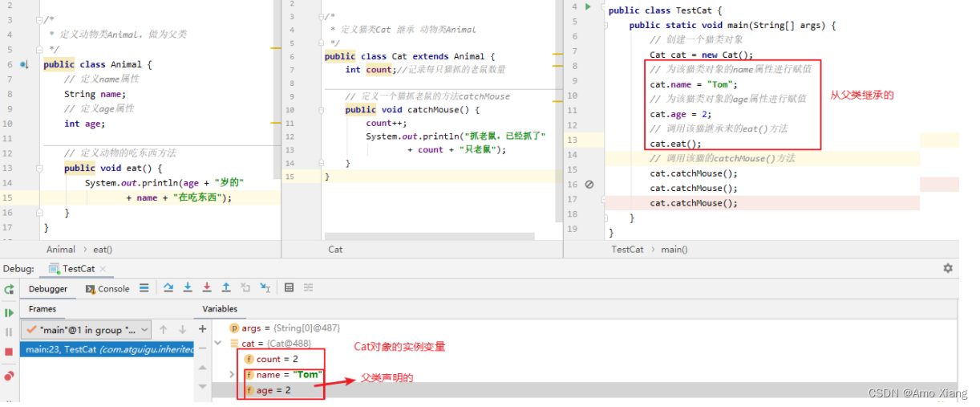Click the eat() breadcrumb
The image size is (980, 407).
(103, 250)
